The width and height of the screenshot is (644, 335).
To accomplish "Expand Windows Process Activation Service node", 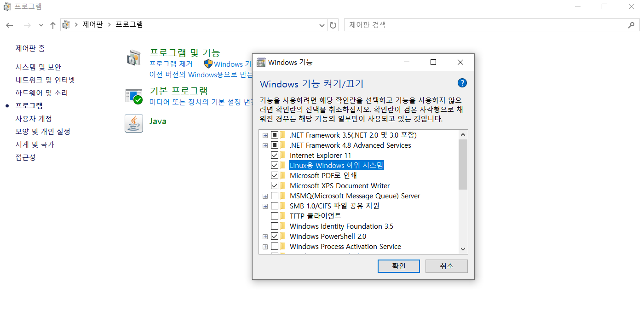I will coord(265,247).
